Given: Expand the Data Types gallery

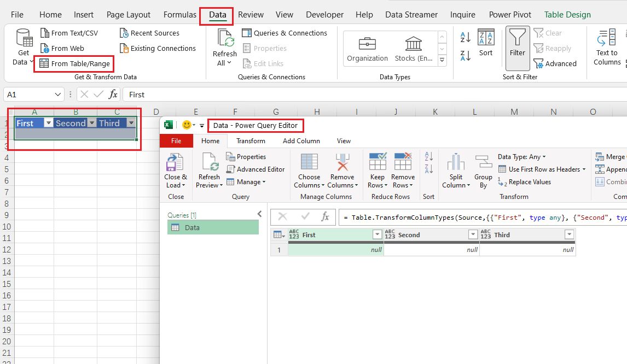Looking at the screenshot, I should tap(442, 60).
